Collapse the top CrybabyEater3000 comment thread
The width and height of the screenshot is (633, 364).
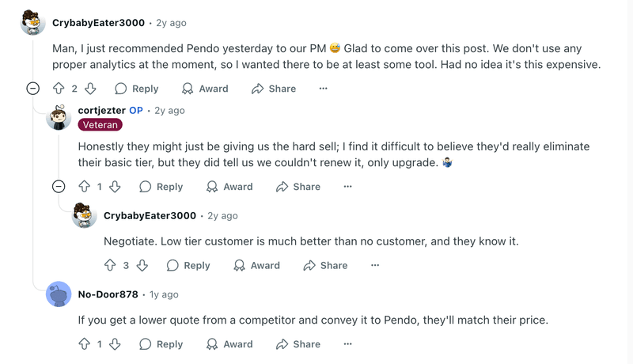[32, 89]
